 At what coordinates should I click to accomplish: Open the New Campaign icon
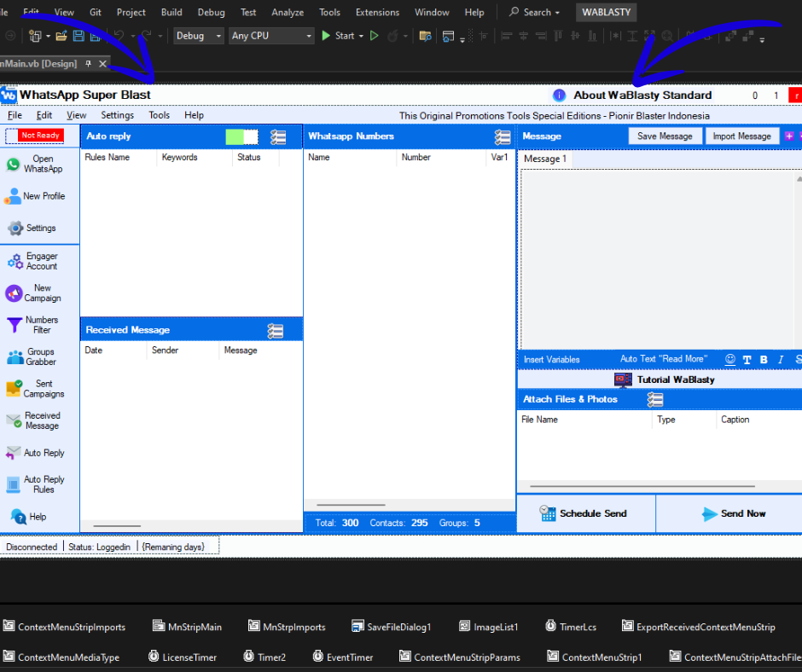pos(14,293)
